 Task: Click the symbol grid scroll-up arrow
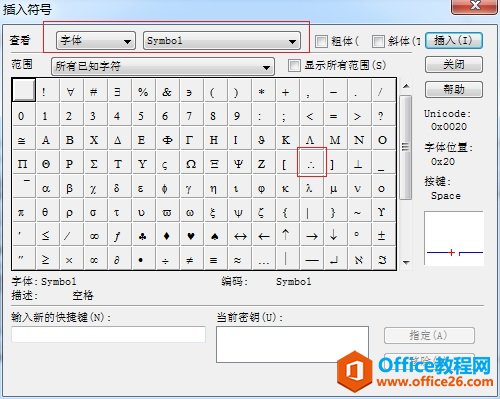[406, 86]
